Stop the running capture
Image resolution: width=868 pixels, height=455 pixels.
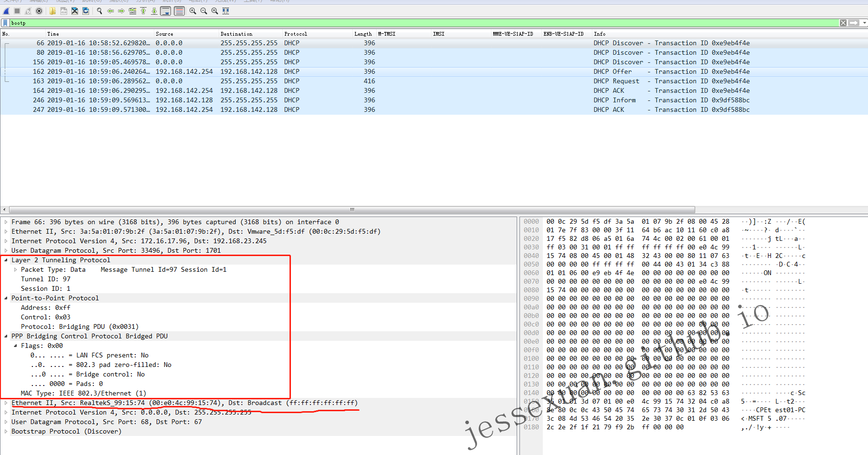coord(17,11)
